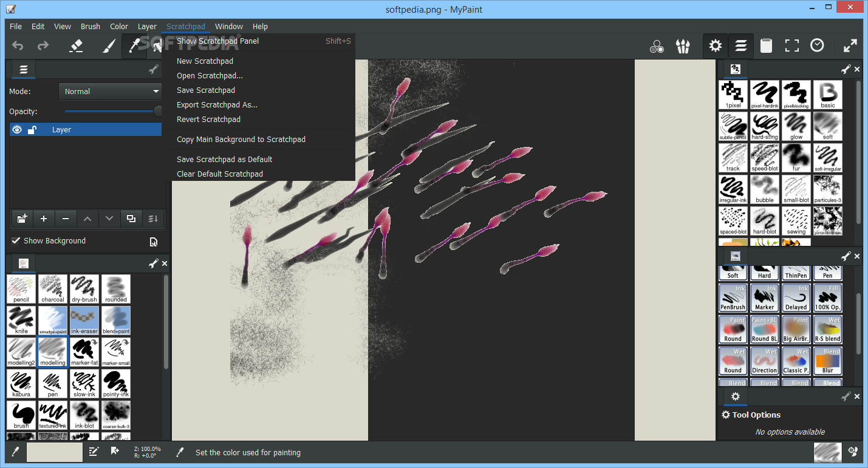Move layer down with the down chevron
The height and width of the screenshot is (468, 868).
click(109, 219)
